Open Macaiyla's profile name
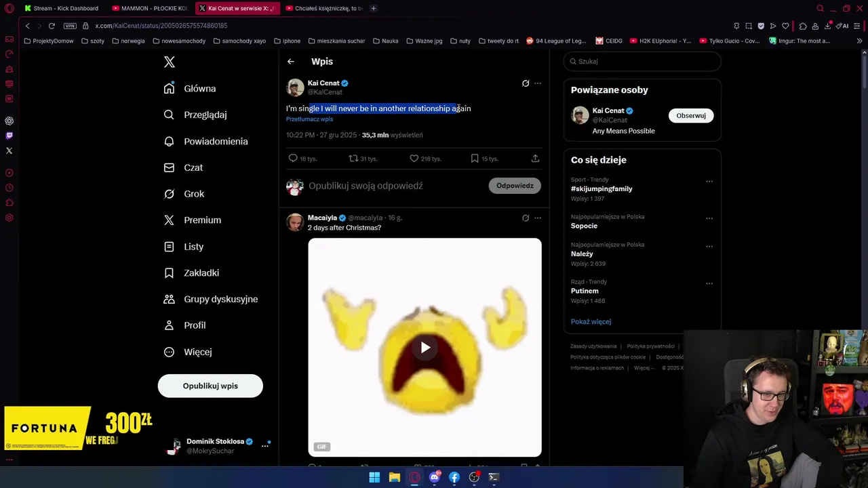 point(322,218)
